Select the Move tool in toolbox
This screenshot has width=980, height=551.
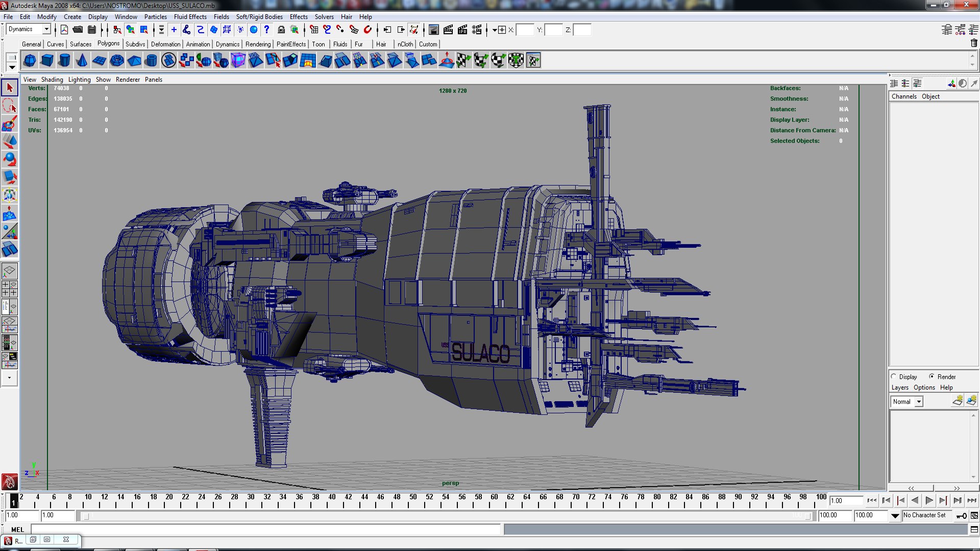click(x=10, y=142)
